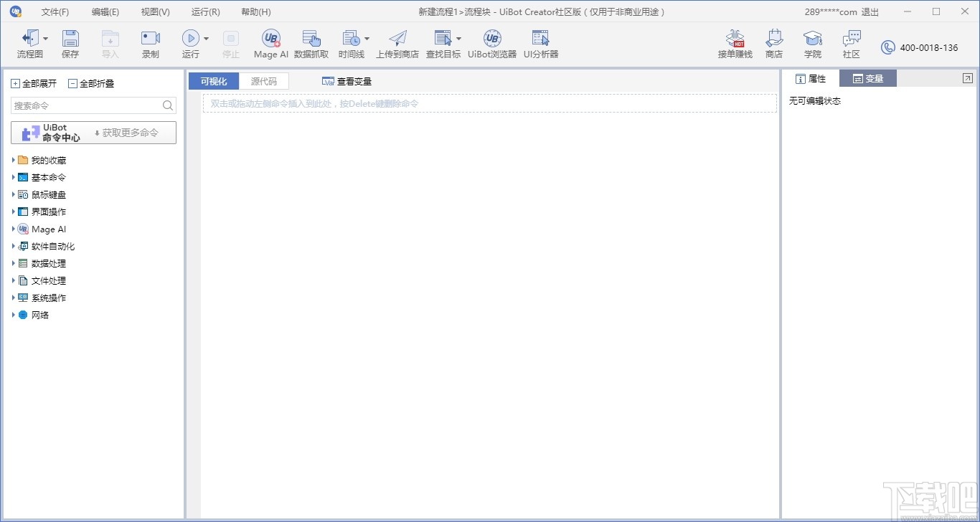Save the flow with 保存 icon

pyautogui.click(x=70, y=39)
